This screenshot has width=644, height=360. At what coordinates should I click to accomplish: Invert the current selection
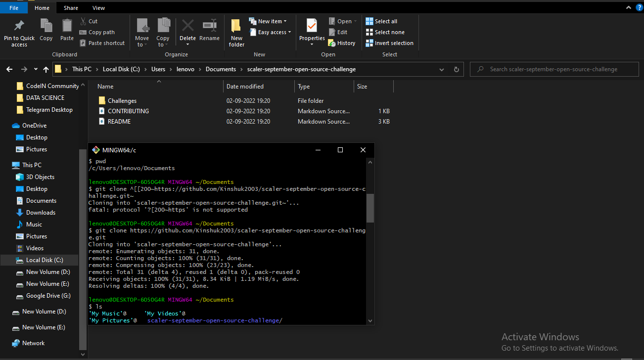[x=389, y=43]
